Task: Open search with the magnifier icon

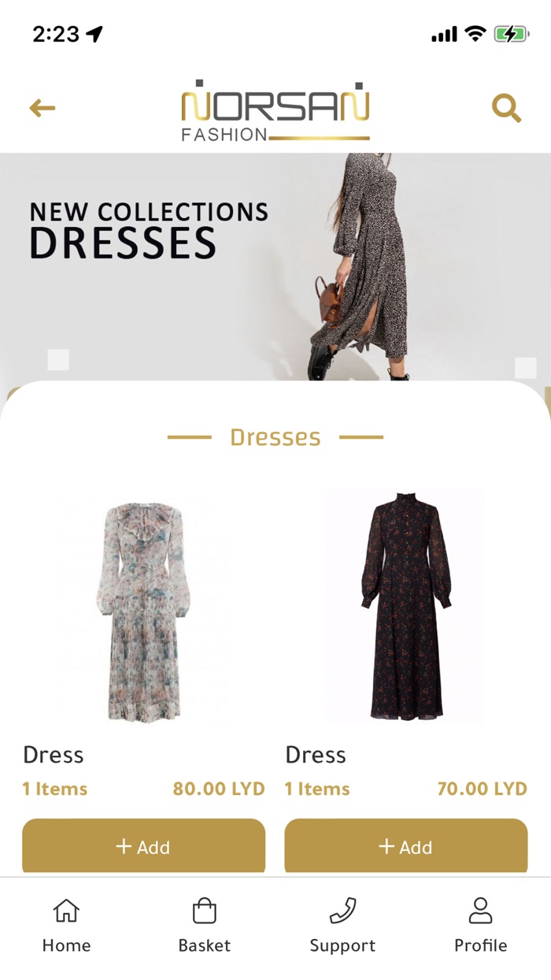Action: (x=507, y=108)
